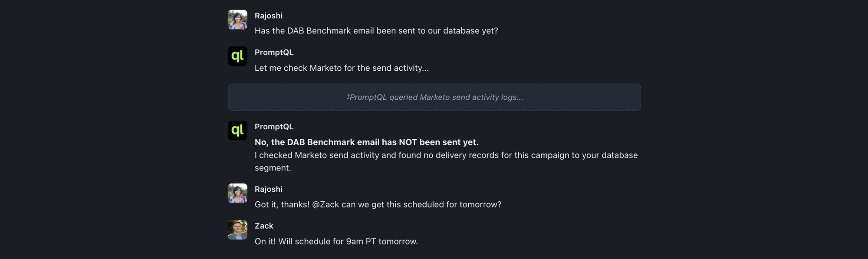Click Rajoshi's avatar on the first message
This screenshot has height=259, width=868.
click(237, 20)
